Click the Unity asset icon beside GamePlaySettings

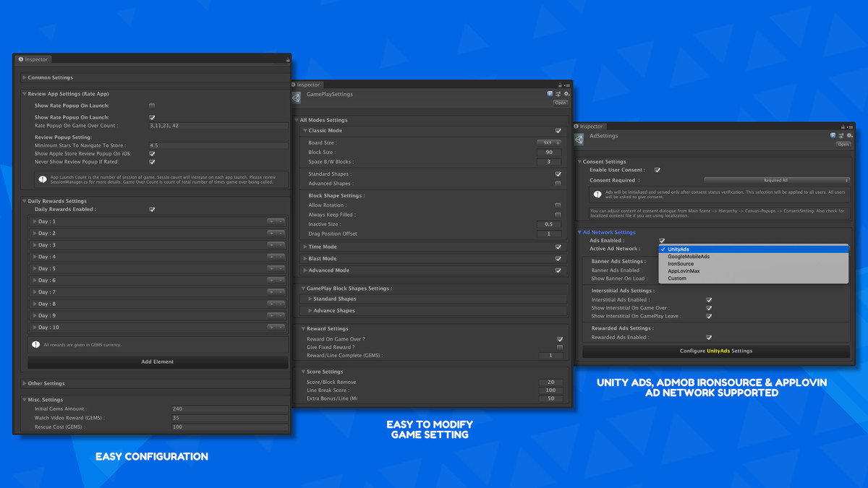coord(297,97)
